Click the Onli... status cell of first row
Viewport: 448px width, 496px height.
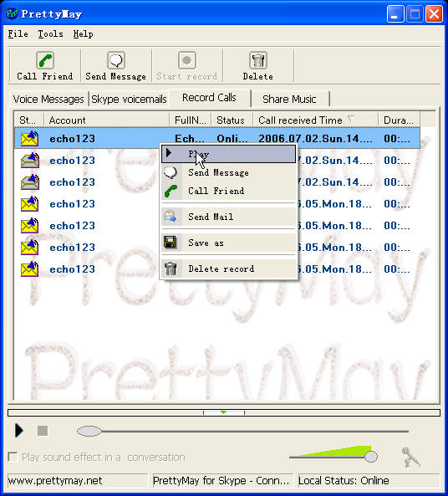pyautogui.click(x=232, y=139)
